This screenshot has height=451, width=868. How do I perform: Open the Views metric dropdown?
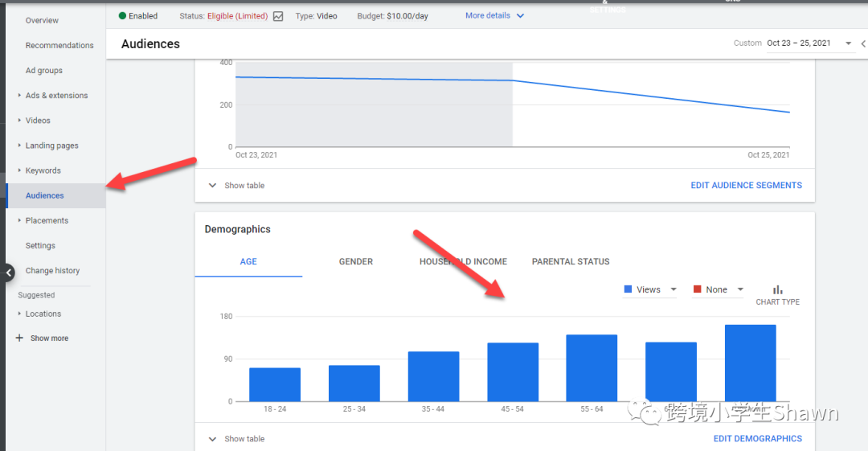click(x=673, y=290)
